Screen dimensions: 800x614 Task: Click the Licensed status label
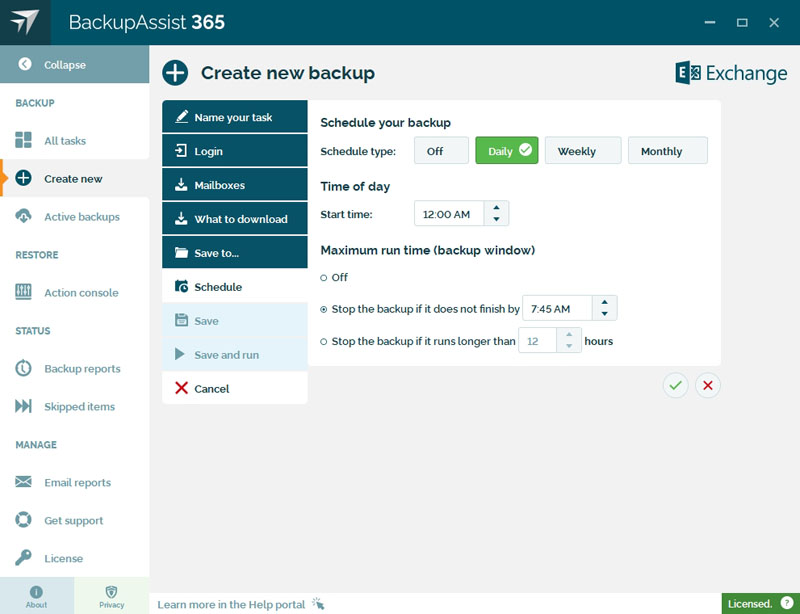(750, 604)
